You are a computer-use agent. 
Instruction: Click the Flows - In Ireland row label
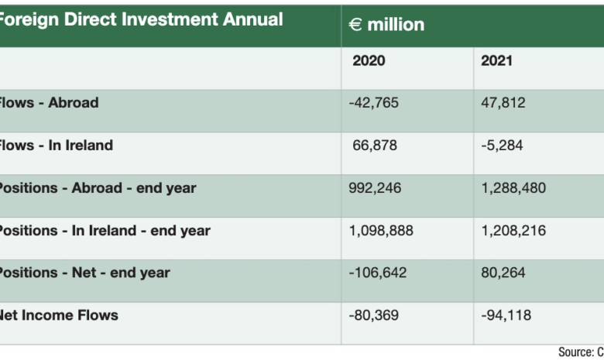coord(56,145)
